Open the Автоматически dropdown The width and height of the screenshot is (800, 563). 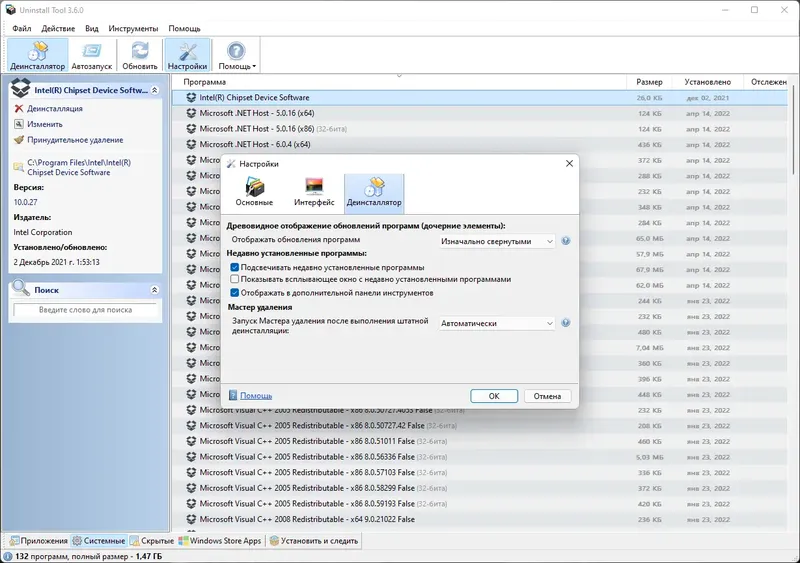point(497,323)
